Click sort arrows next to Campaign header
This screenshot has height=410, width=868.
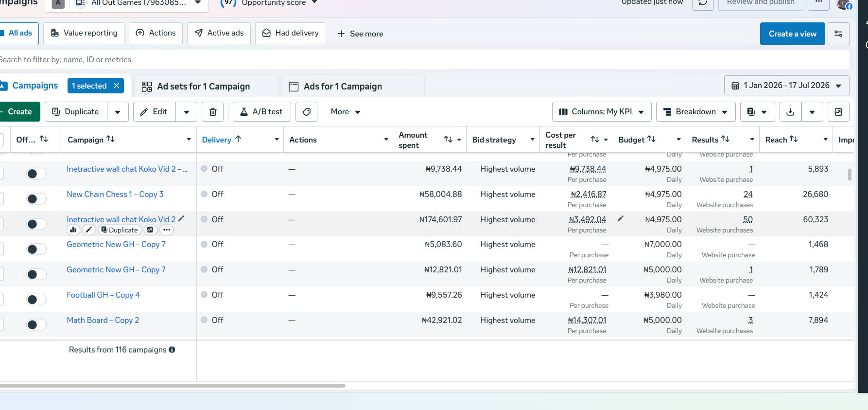pos(111,139)
